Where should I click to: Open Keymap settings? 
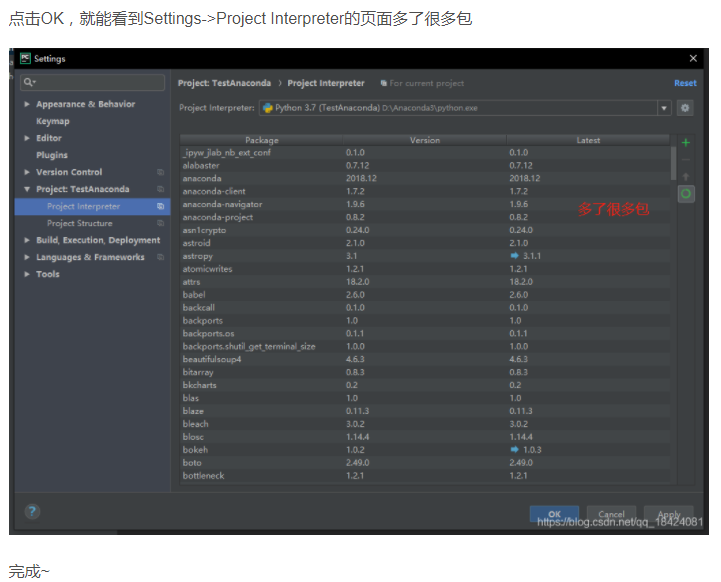click(x=53, y=121)
